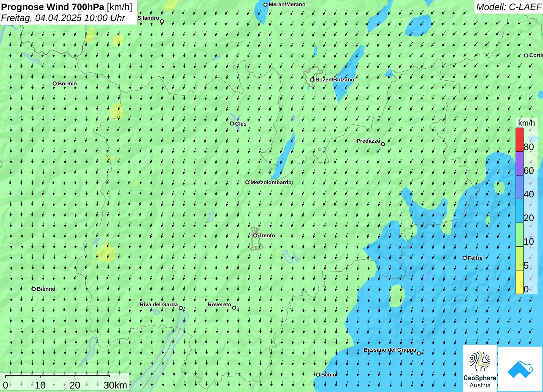Click the Bassano del Grappa marker
This screenshot has height=392, width=543.
[x=418, y=353]
